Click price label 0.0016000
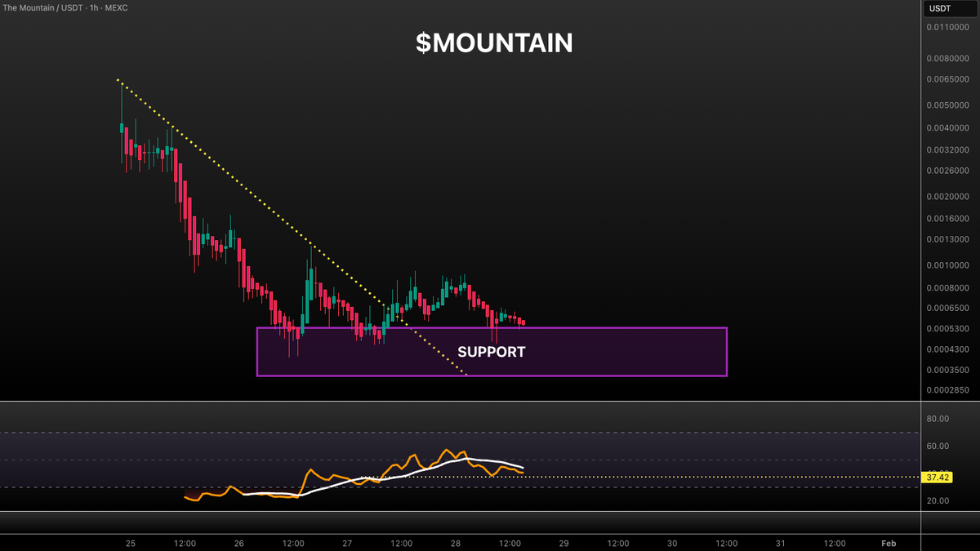 pos(947,218)
